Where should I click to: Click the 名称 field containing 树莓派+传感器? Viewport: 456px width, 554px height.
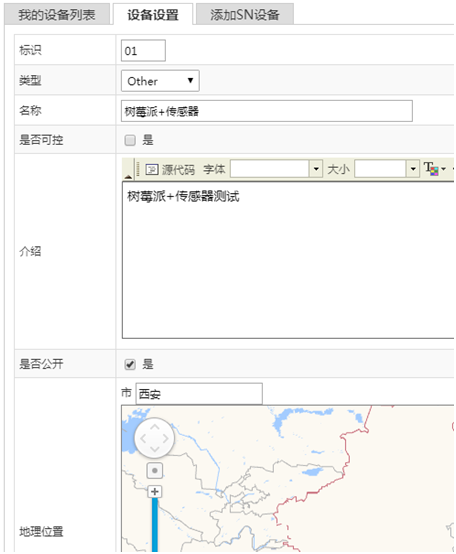267,111
